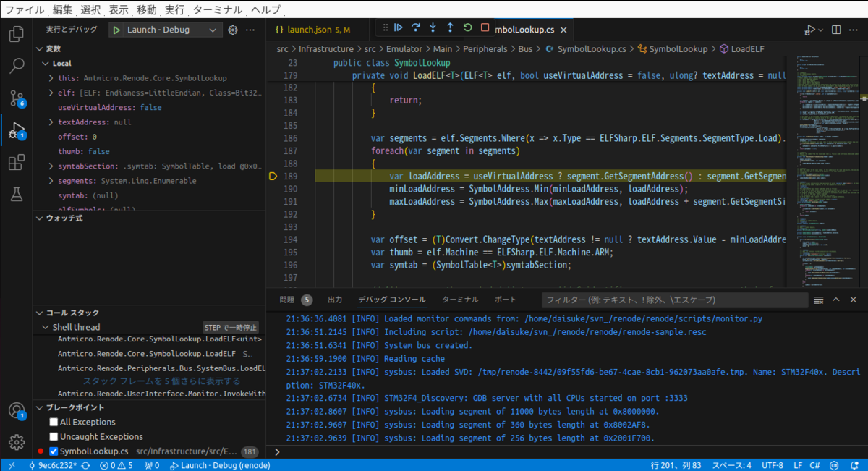Viewport: 868px width, 471px height.
Task: Step out in debug toolbar
Action: coord(450,27)
